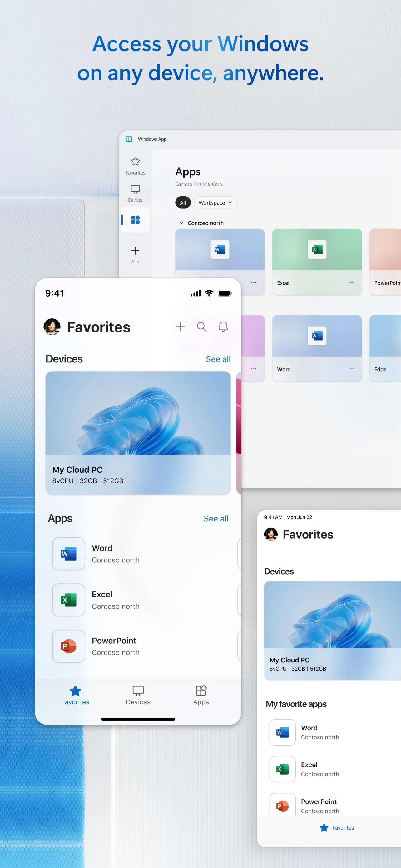Image resolution: width=401 pixels, height=868 pixels.
Task: Tap the plus icon beside Favorites header
Action: [180, 327]
